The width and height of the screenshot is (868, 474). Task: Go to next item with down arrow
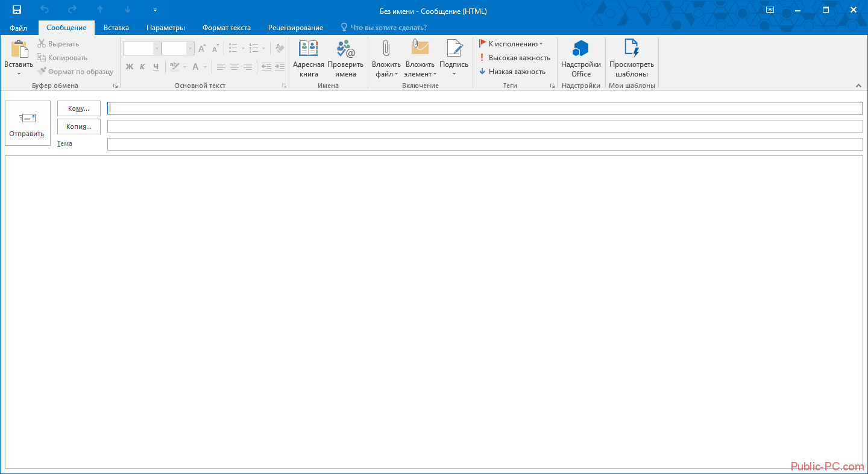[x=128, y=10]
